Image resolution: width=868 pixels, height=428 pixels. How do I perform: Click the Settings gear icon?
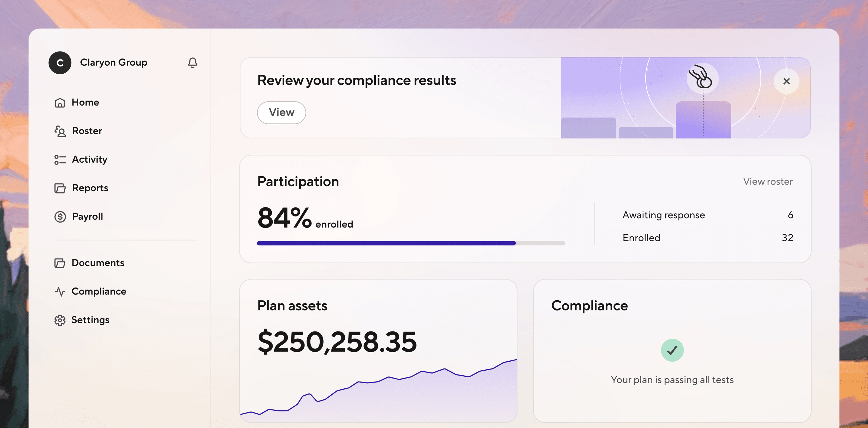click(x=60, y=320)
